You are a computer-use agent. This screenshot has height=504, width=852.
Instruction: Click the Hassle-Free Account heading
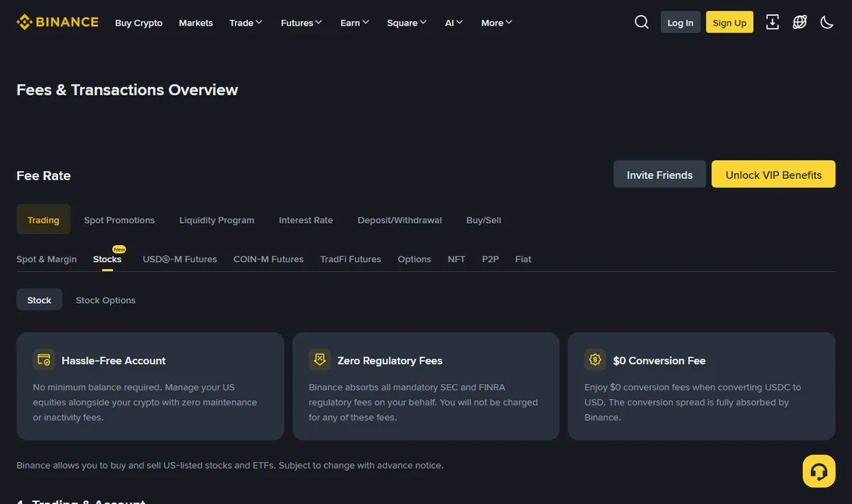(x=114, y=361)
